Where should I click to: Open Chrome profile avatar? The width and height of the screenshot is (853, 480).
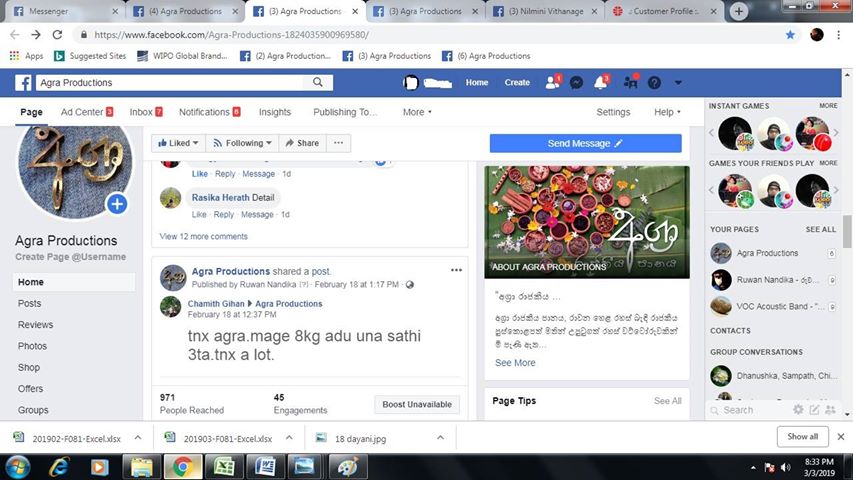tap(817, 35)
